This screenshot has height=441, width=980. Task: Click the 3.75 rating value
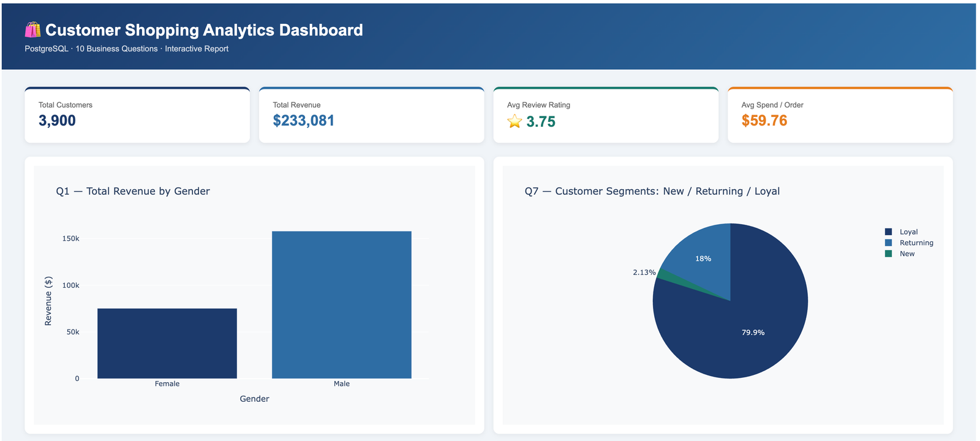tap(541, 122)
